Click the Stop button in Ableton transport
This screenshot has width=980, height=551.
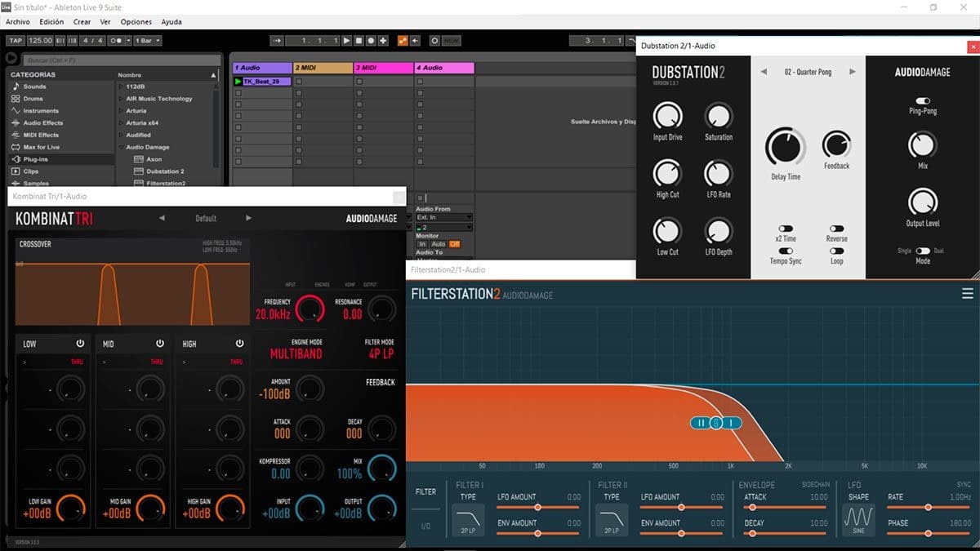click(359, 40)
